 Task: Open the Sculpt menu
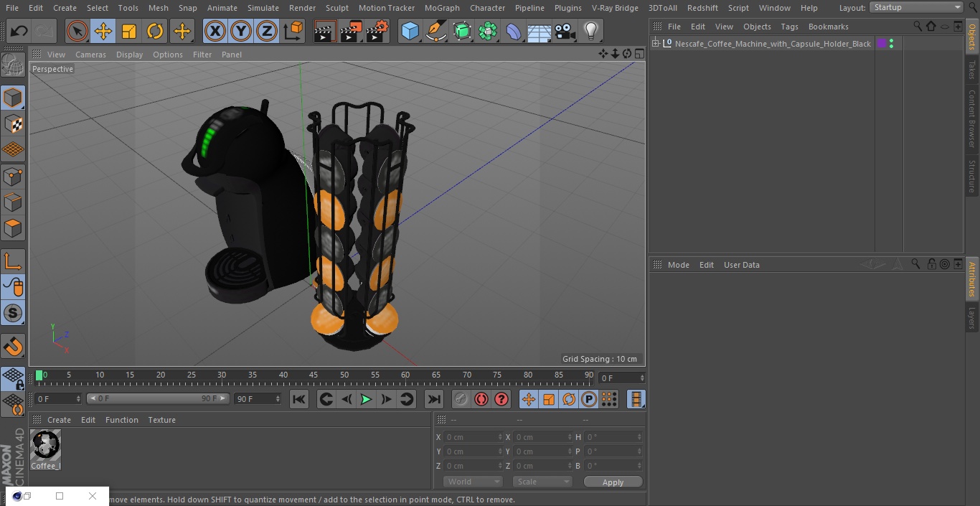(x=336, y=8)
